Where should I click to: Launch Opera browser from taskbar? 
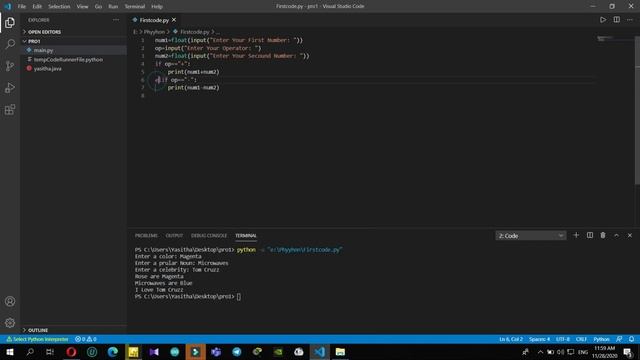(x=71, y=352)
